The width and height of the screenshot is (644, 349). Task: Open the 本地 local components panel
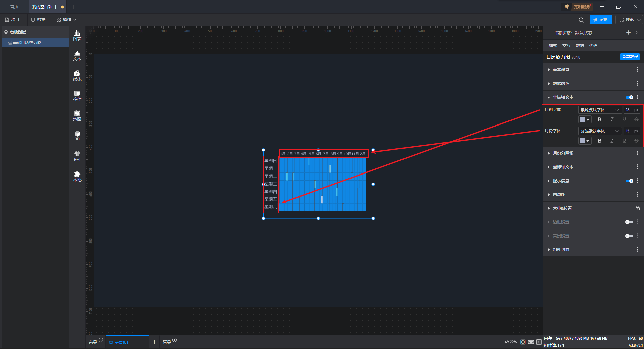(x=77, y=176)
